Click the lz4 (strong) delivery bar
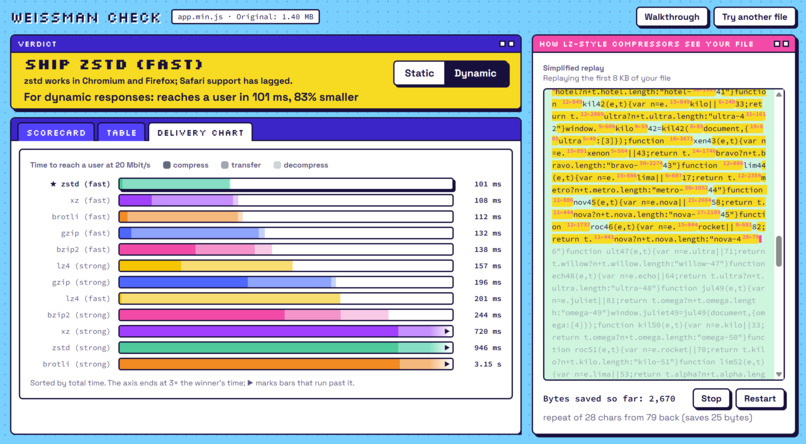This screenshot has height=444, width=806. 286,266
